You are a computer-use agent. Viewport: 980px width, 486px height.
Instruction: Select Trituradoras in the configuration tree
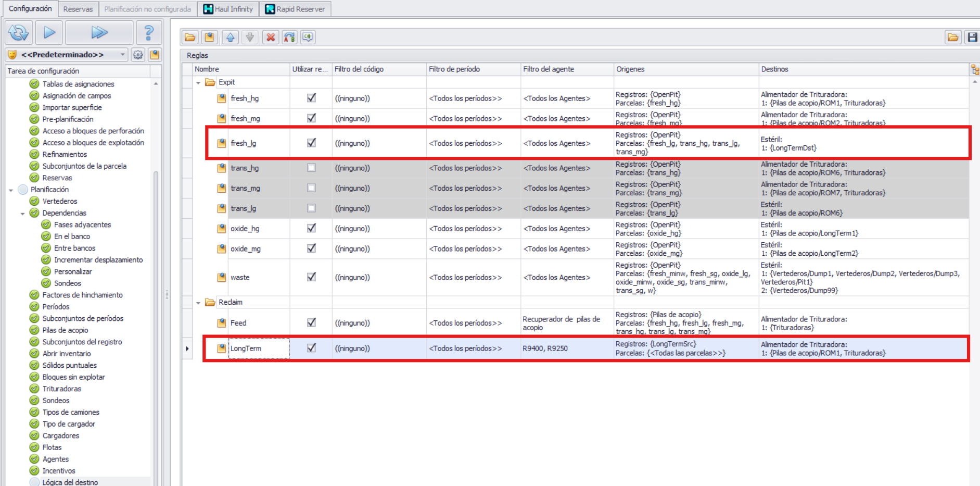click(x=63, y=389)
